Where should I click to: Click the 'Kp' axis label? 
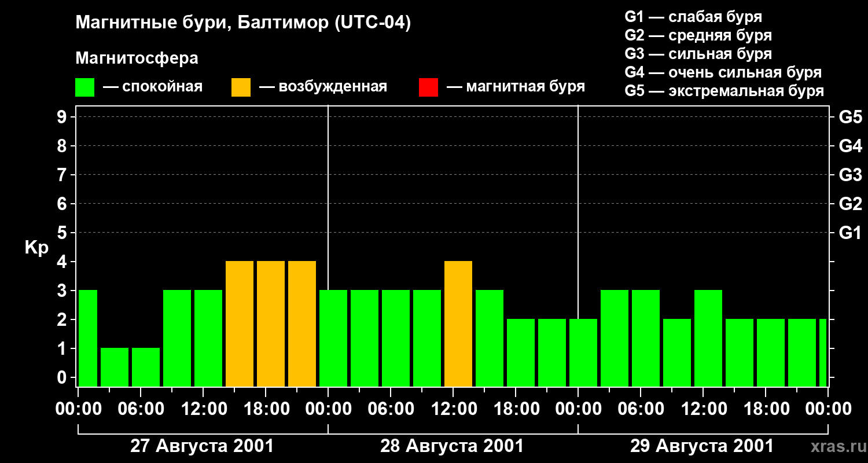point(36,248)
